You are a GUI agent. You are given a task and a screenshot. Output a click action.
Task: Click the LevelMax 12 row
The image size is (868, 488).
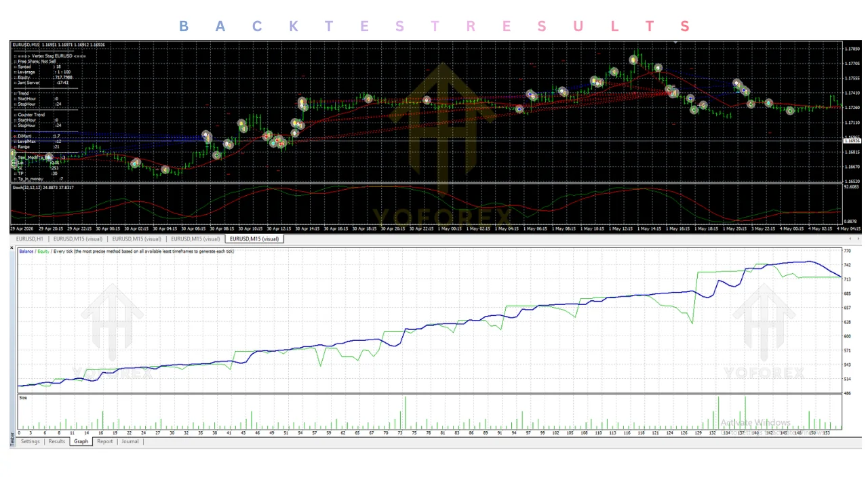click(x=38, y=142)
